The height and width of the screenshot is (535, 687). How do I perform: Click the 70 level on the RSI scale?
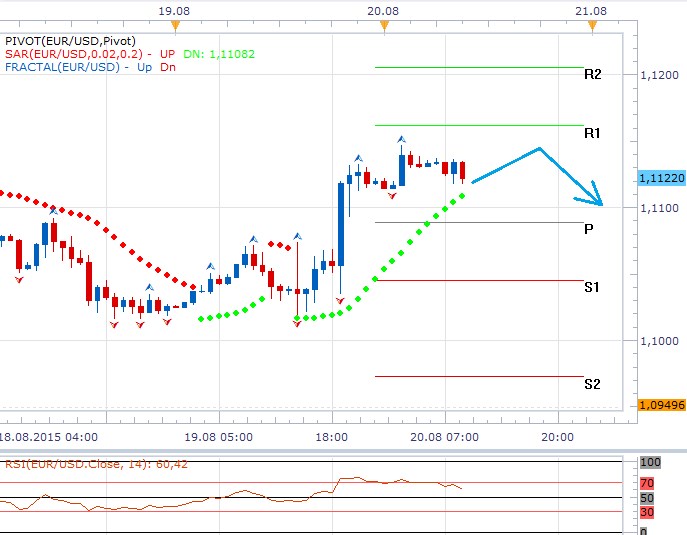click(649, 483)
